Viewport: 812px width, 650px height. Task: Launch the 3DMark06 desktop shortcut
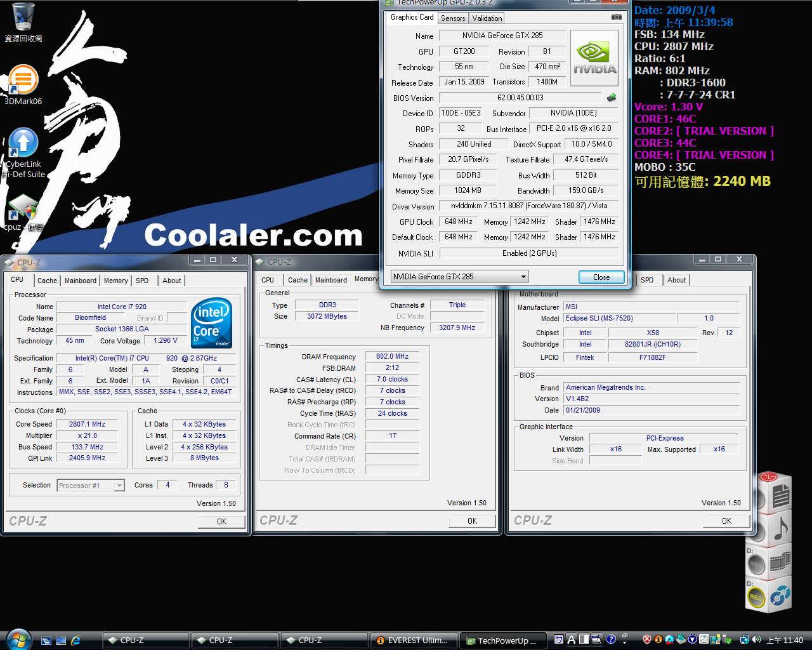[23, 84]
